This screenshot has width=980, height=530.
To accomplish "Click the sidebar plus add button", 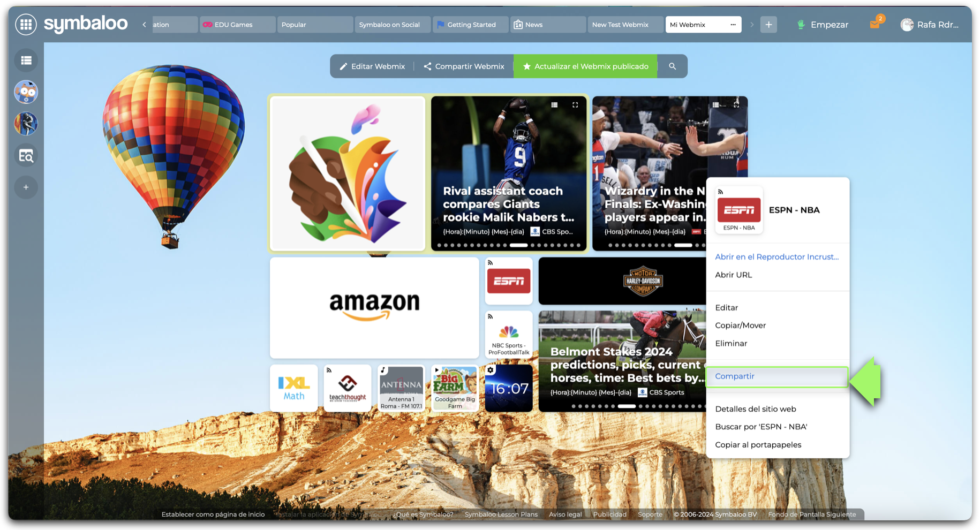I will tap(26, 187).
